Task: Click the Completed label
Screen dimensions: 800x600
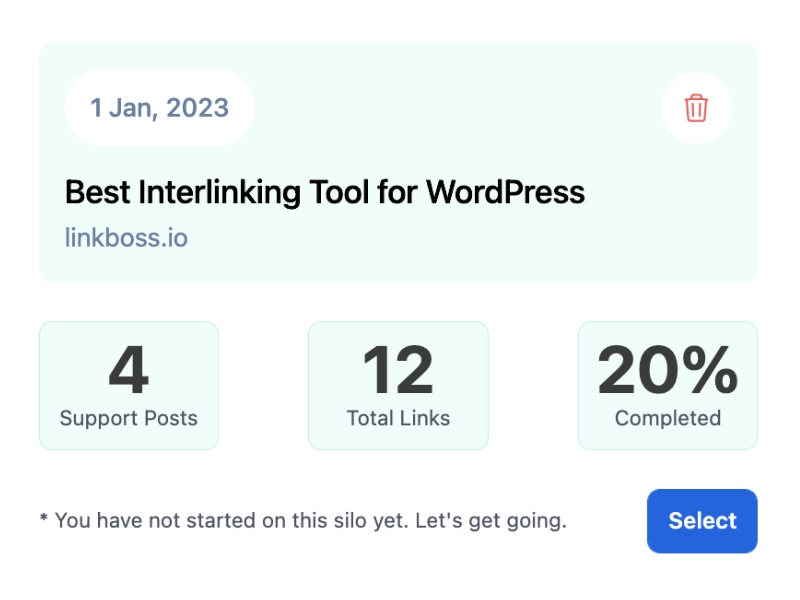Action: pyautogui.click(x=668, y=418)
